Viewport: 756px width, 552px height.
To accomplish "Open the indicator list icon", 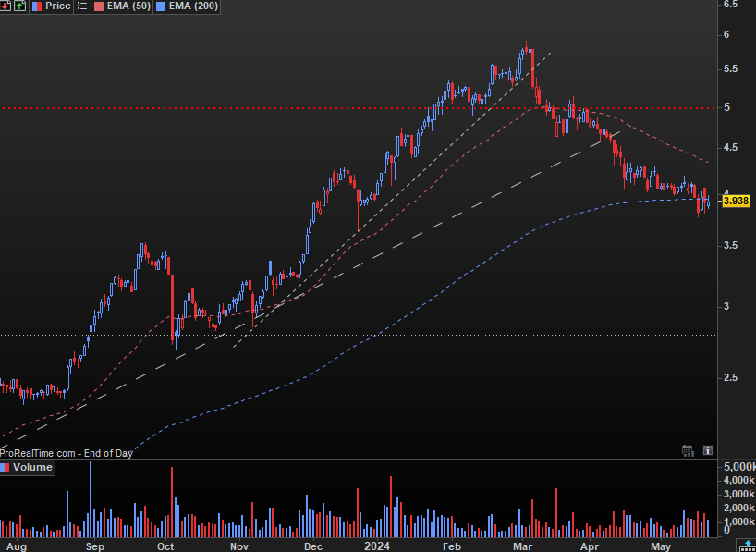I will [82, 6].
